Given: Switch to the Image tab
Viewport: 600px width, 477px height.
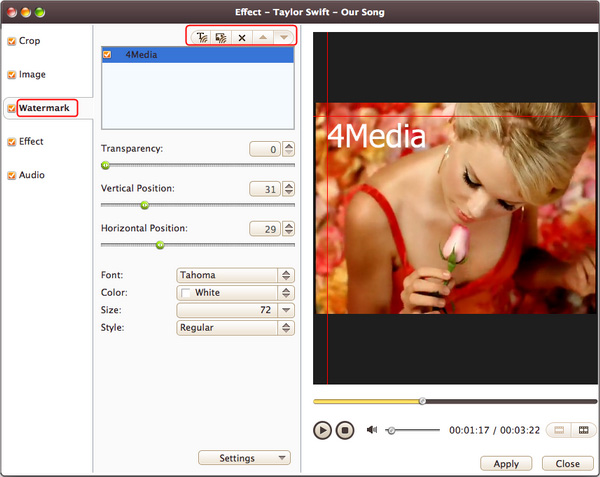Looking at the screenshot, I should (x=32, y=74).
